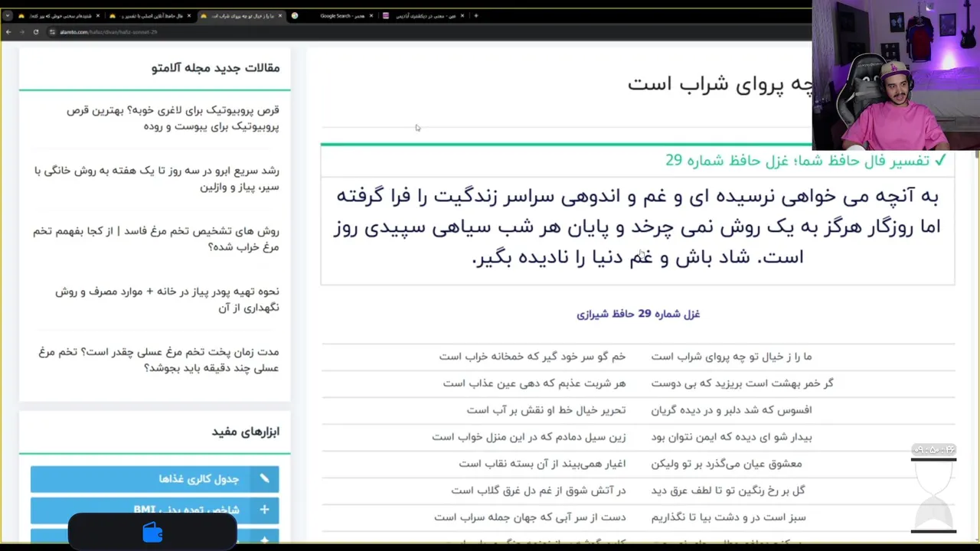Close the active hafez-sonnet-29 tab

(280, 15)
